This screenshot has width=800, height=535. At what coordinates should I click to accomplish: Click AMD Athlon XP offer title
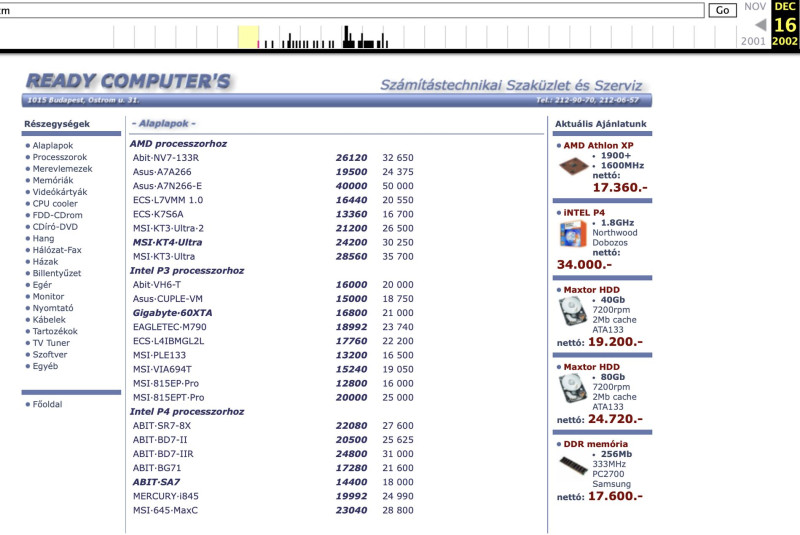point(598,146)
